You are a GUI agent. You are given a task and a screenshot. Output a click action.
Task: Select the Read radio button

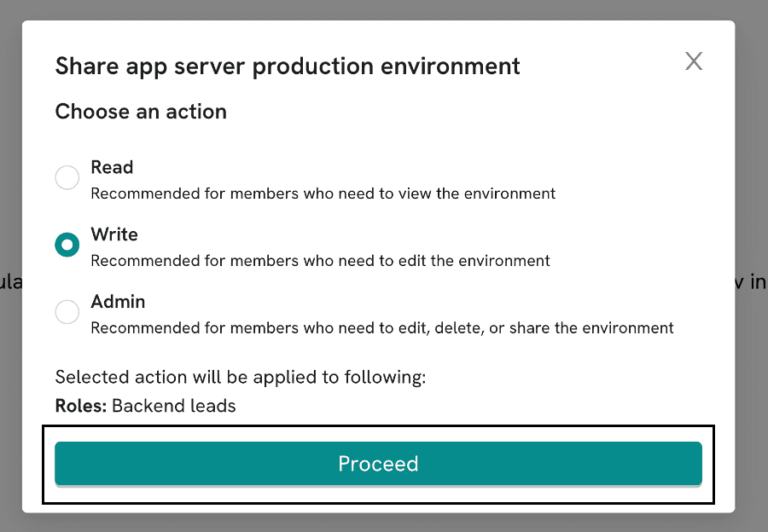[67, 177]
